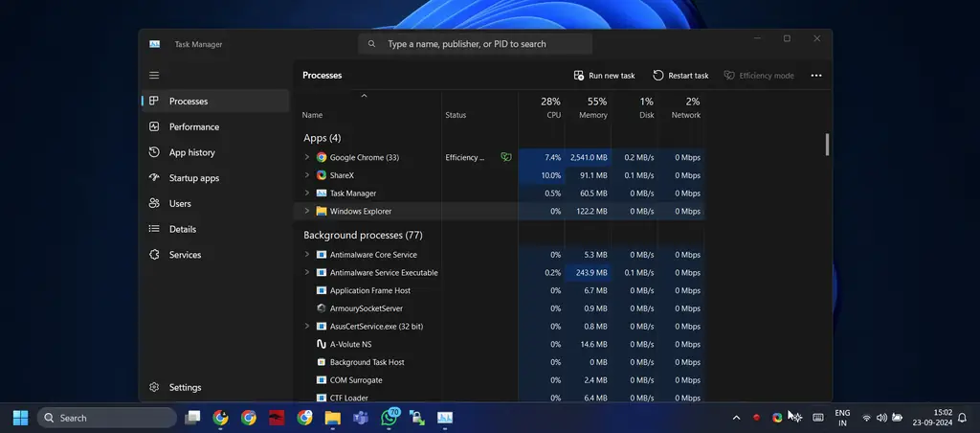
Task: Open WhatsApp from the taskbar
Action: click(x=390, y=418)
